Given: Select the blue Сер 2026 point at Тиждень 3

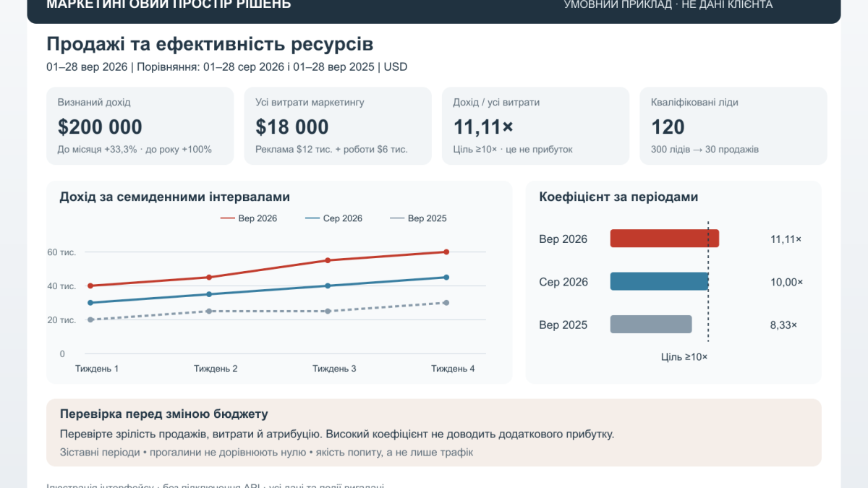Looking at the screenshot, I should coord(328,286).
